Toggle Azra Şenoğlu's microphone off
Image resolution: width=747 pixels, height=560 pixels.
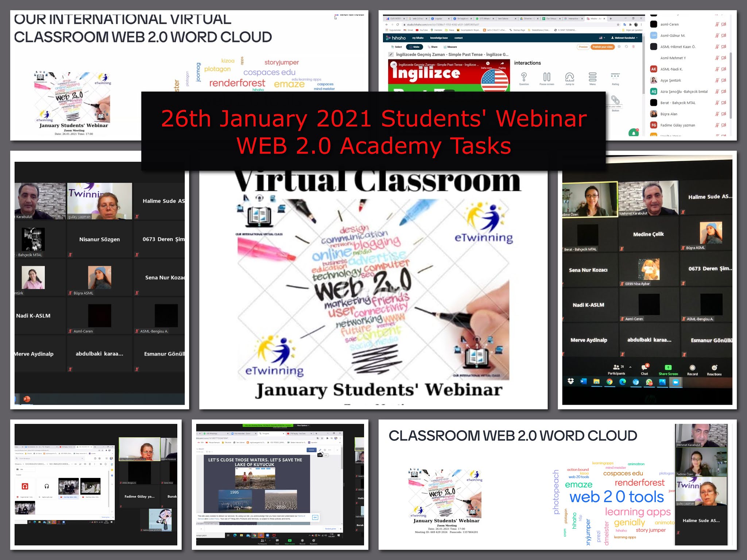click(x=717, y=92)
